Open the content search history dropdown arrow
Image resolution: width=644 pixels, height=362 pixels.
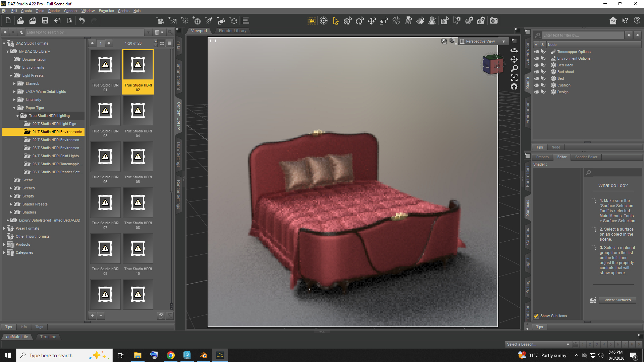pyautogui.click(x=148, y=32)
